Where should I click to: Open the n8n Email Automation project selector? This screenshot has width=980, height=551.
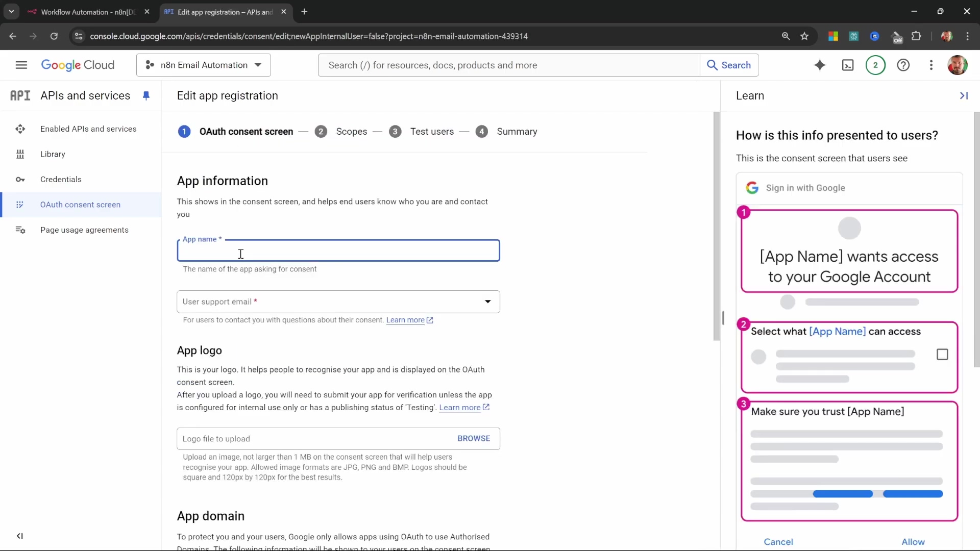pyautogui.click(x=204, y=65)
